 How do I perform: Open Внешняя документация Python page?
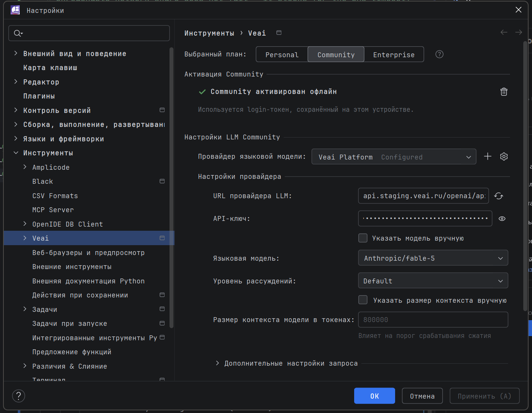[x=88, y=281]
